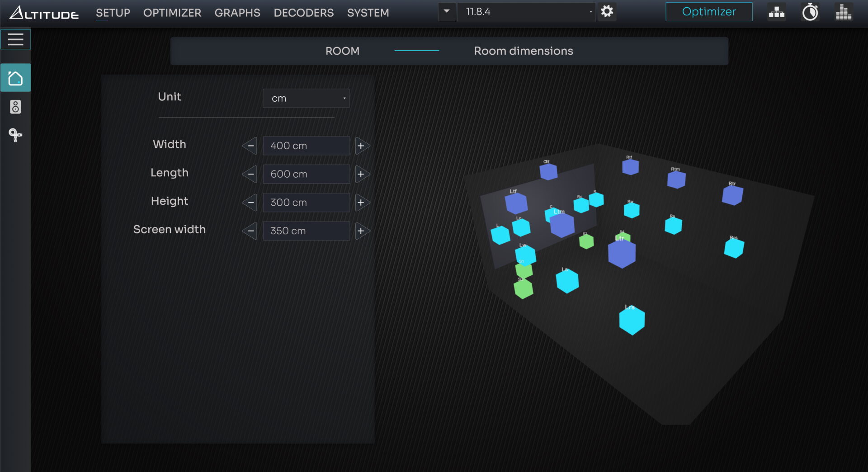
Task: Select the Room home icon in sidebar
Action: [x=15, y=78]
